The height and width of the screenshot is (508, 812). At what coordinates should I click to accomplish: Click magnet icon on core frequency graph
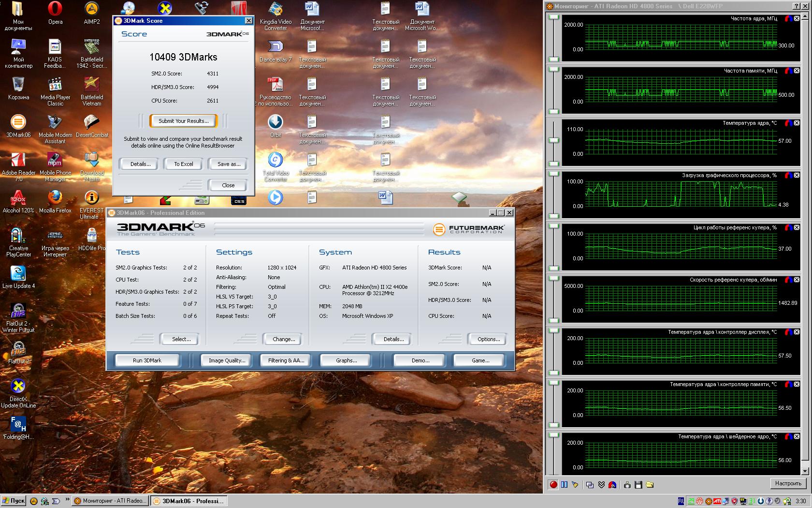(x=788, y=18)
